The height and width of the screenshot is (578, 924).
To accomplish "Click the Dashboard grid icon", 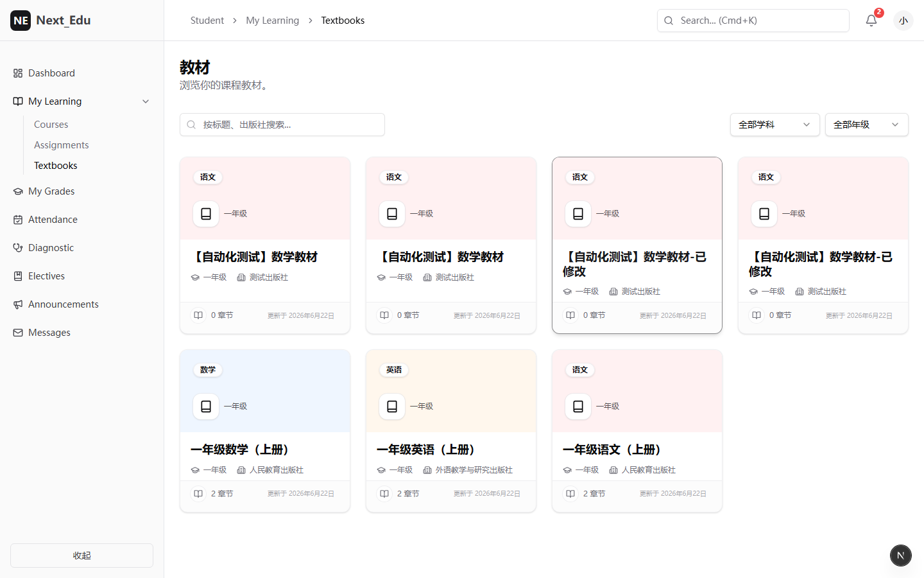I will [18, 73].
